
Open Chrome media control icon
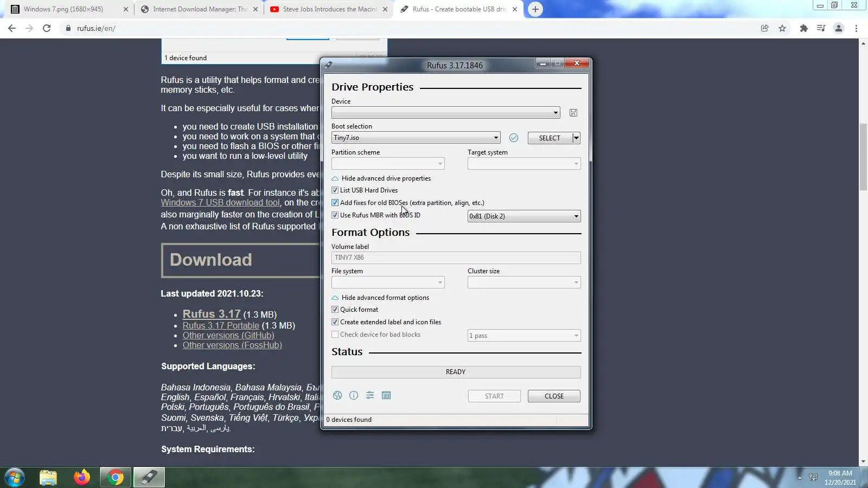(821, 28)
